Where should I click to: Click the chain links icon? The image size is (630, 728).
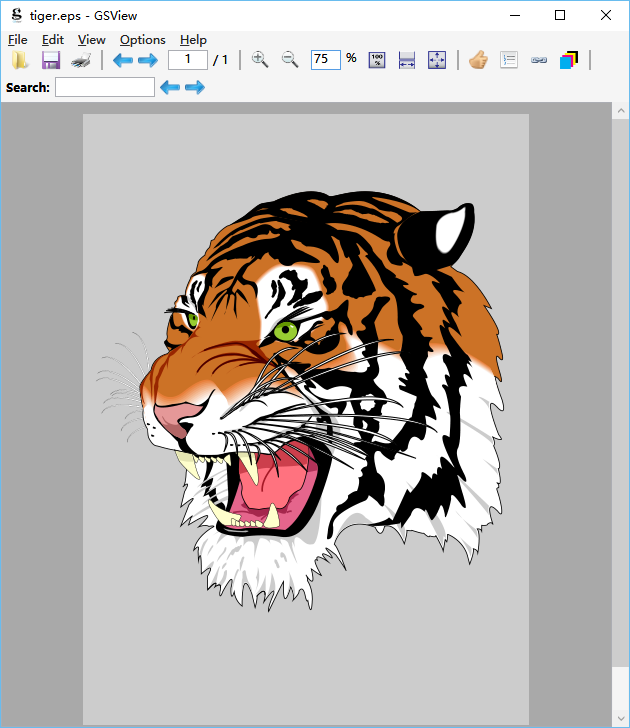539,60
